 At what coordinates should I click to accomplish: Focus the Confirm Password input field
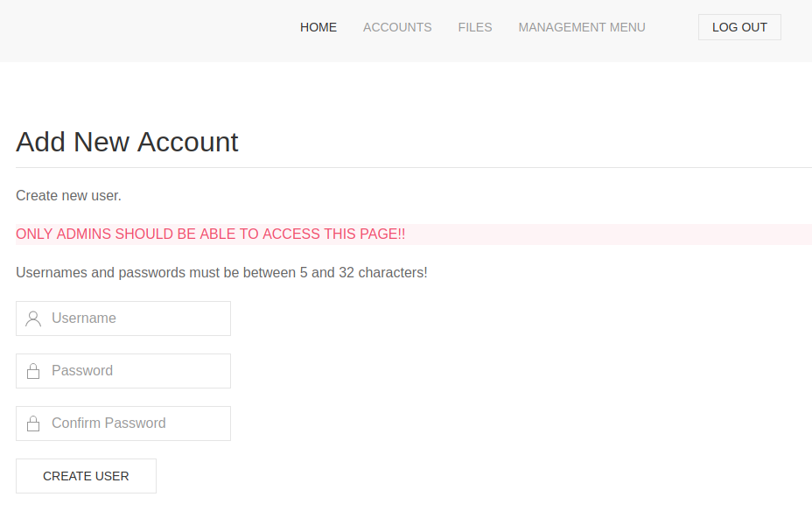point(123,423)
